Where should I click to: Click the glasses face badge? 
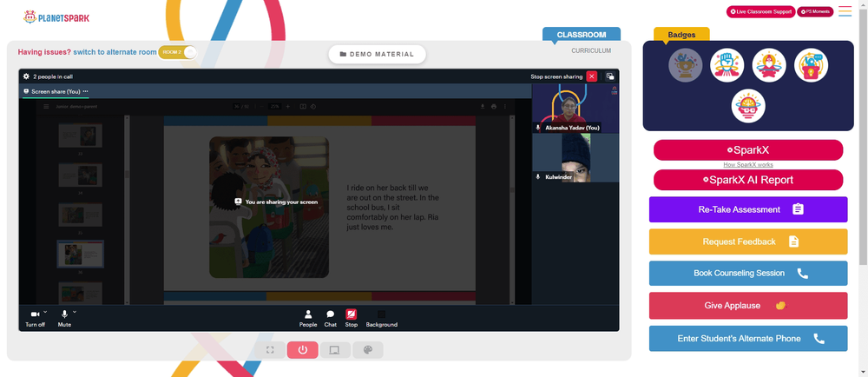(x=748, y=106)
